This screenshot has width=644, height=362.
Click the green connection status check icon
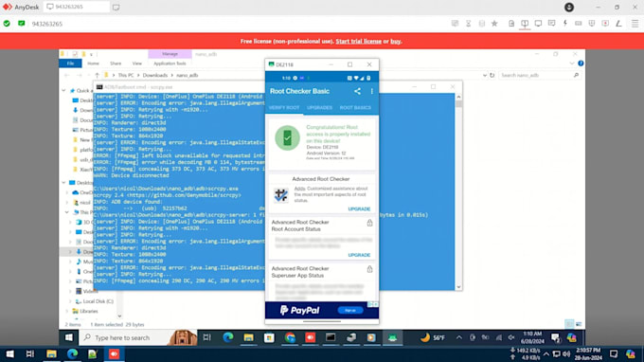pyautogui.click(x=7, y=24)
